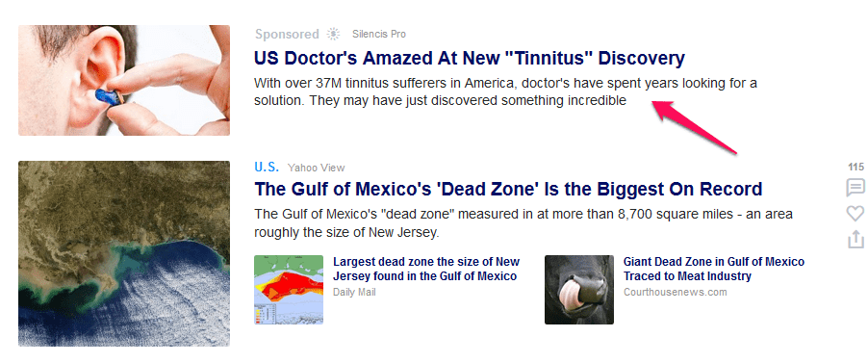The image size is (868, 363).
Task: Open Largest dead zone Daily Mail article
Action: click(x=426, y=269)
